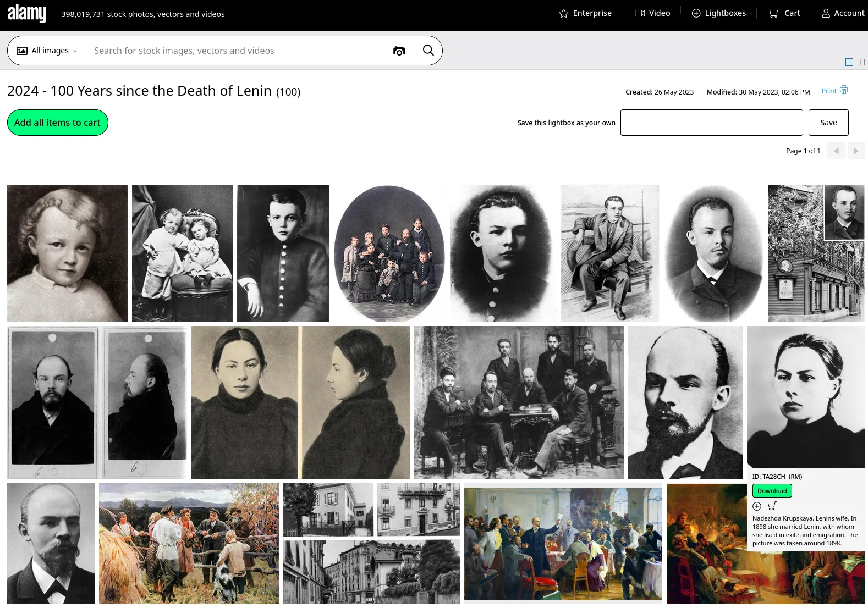
Task: Open the Account menu
Action: tap(843, 13)
